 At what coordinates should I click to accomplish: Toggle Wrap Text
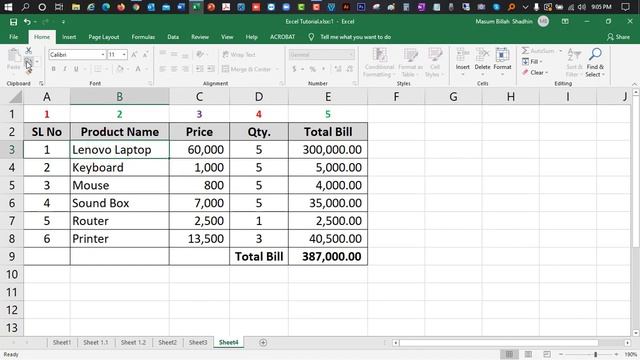[x=239, y=54]
